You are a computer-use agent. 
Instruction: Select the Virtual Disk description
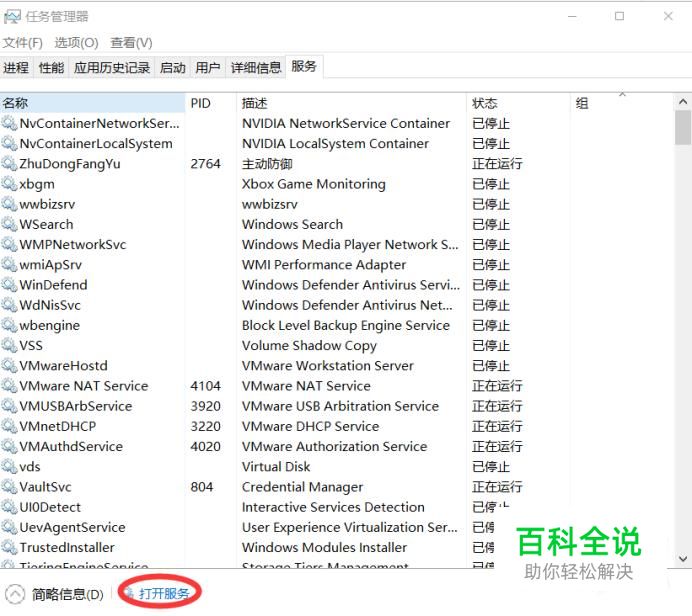276,467
